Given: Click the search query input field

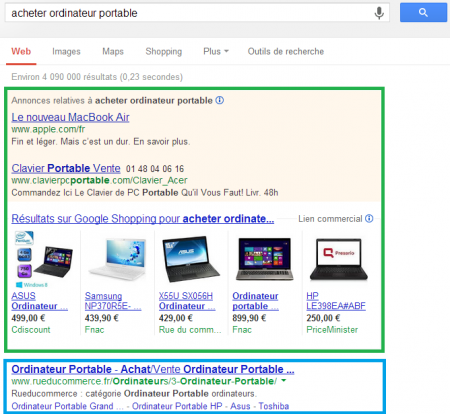Looking at the screenshot, I should (x=190, y=13).
